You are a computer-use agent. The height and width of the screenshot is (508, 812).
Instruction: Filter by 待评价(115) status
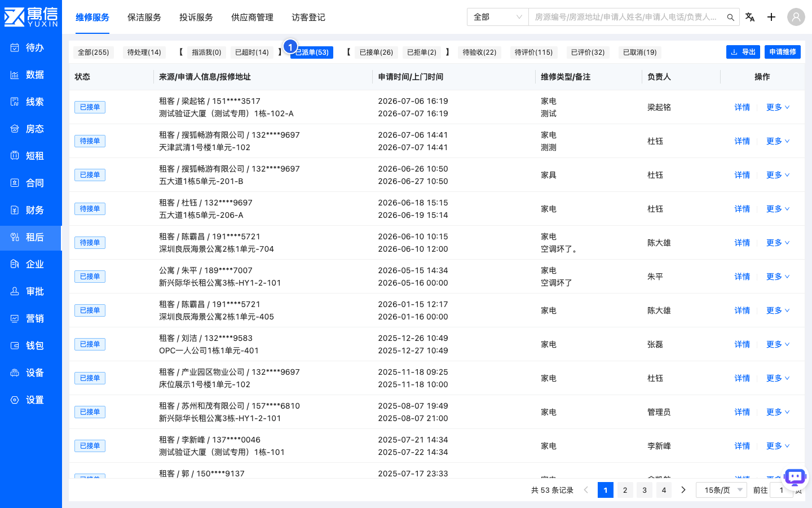pyautogui.click(x=533, y=52)
